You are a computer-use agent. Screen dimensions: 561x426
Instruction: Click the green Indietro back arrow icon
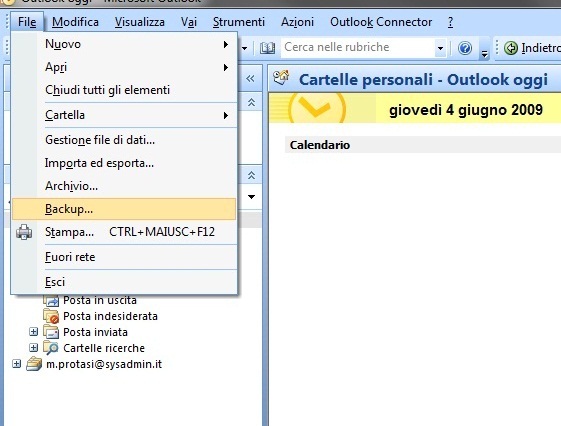pyautogui.click(x=511, y=48)
